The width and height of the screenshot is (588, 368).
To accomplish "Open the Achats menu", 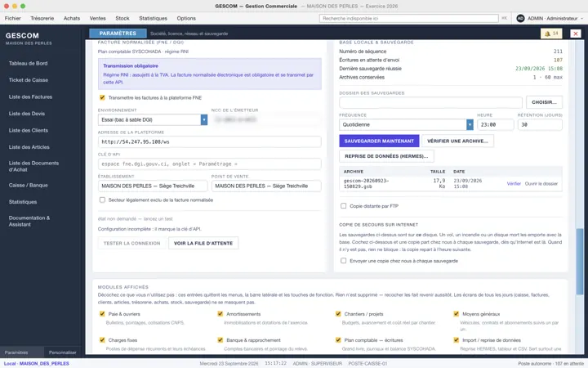I will (72, 18).
